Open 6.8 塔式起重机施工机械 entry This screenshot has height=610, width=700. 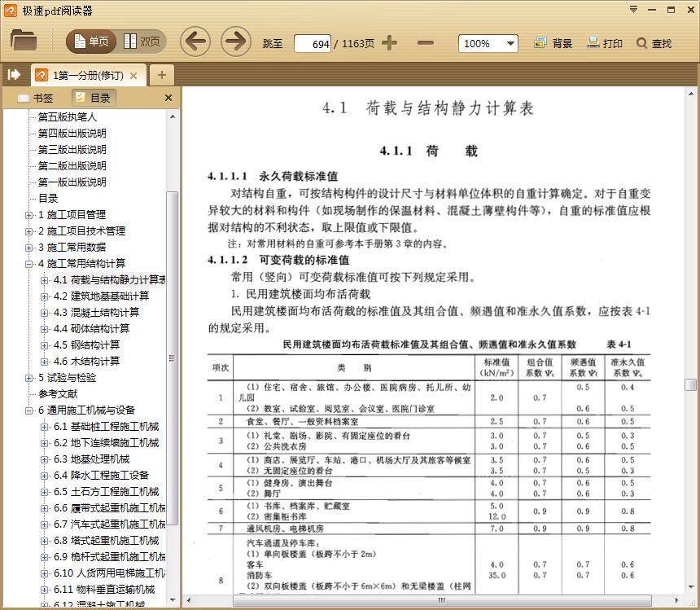click(x=107, y=540)
